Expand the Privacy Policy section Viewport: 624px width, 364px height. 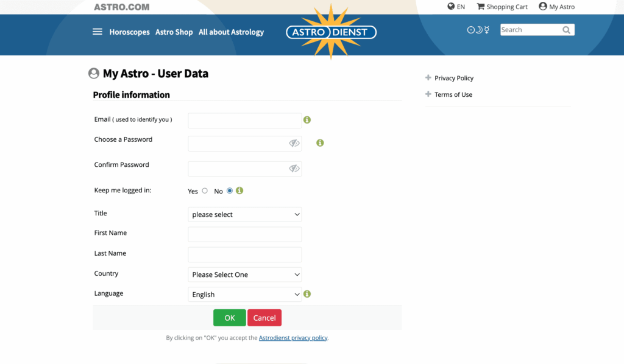(428, 77)
